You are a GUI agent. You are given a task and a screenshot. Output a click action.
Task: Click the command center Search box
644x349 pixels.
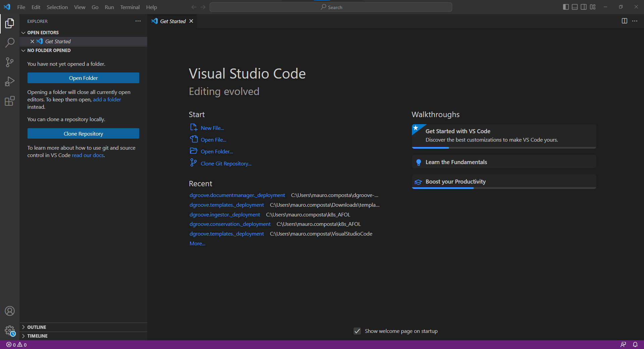coord(331,7)
